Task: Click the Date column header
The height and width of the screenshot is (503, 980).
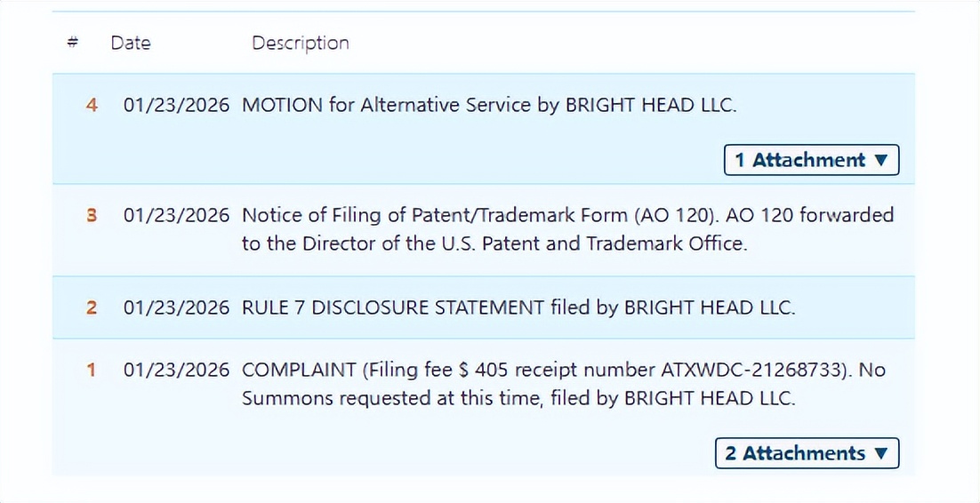Action: click(x=131, y=43)
